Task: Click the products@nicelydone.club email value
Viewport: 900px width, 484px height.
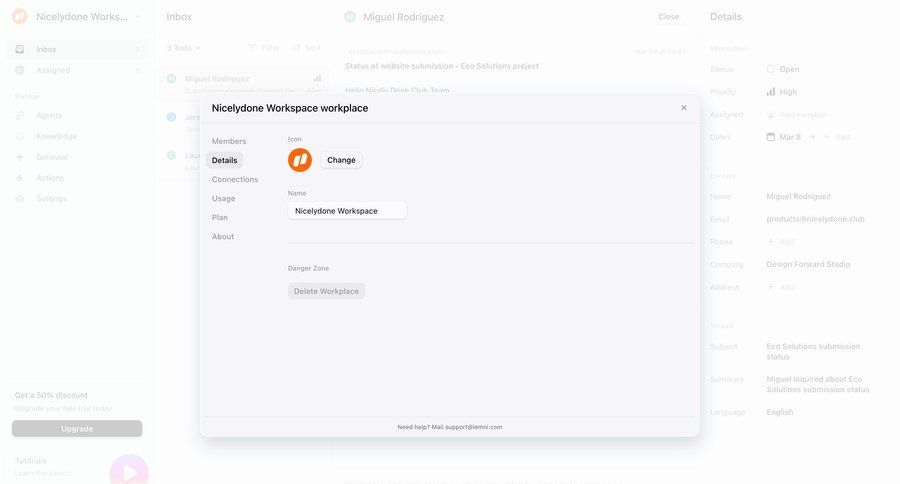Action: (815, 219)
